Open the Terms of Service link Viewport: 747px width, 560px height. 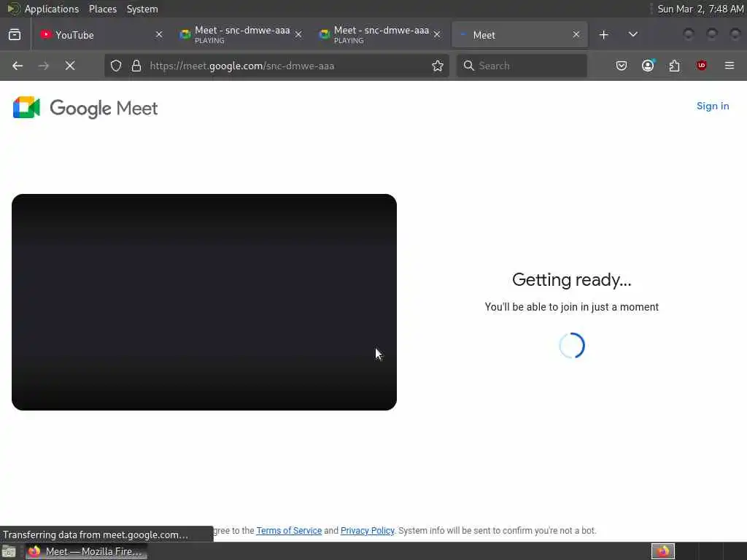(289, 531)
